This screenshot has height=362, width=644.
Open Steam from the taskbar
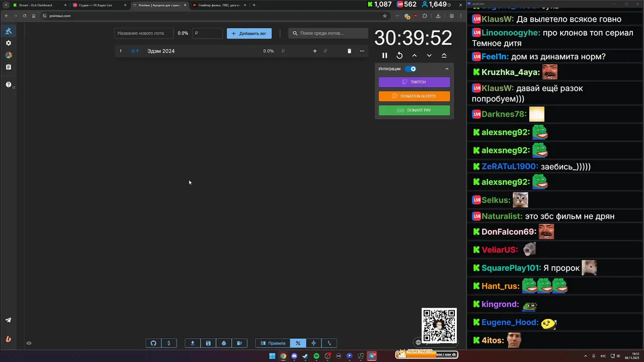coord(305,356)
